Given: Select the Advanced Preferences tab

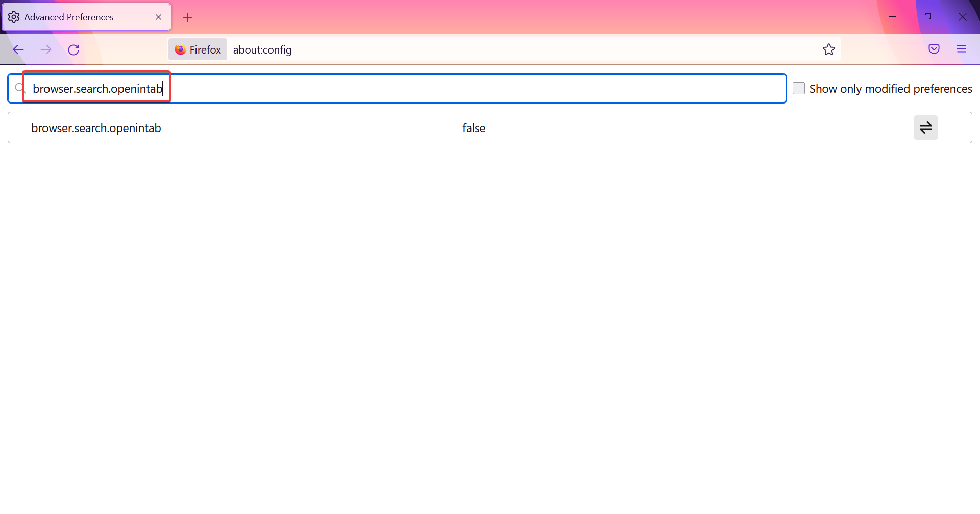Looking at the screenshot, I should pyautogui.click(x=77, y=17).
